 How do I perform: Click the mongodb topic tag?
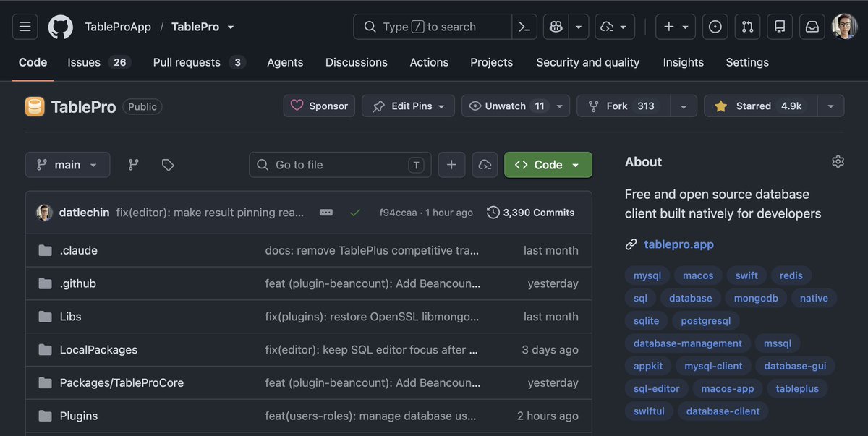point(756,298)
